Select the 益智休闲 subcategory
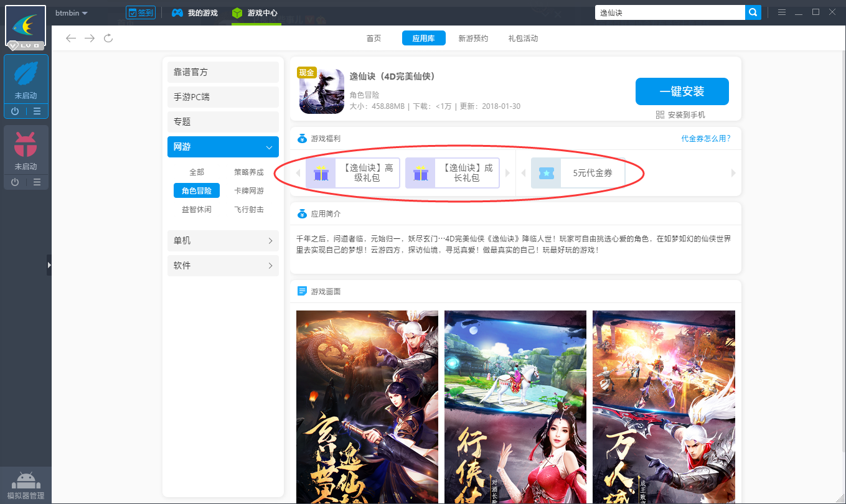 pyautogui.click(x=197, y=210)
